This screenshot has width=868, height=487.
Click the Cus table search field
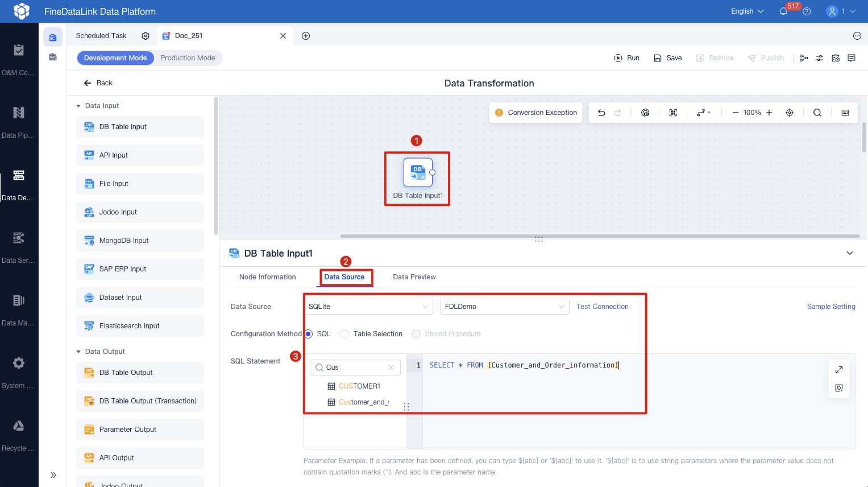point(355,368)
